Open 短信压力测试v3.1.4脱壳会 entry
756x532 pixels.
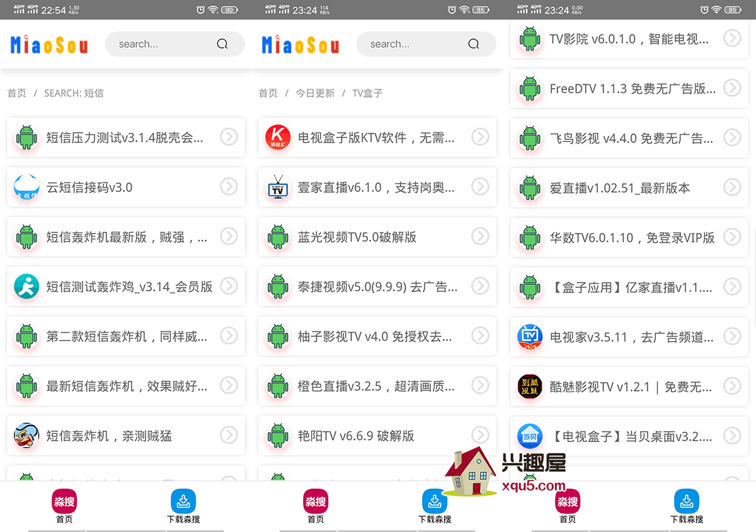126,137
